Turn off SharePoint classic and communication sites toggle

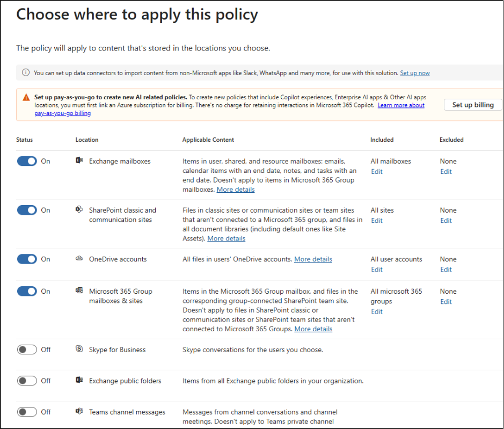[x=27, y=210]
